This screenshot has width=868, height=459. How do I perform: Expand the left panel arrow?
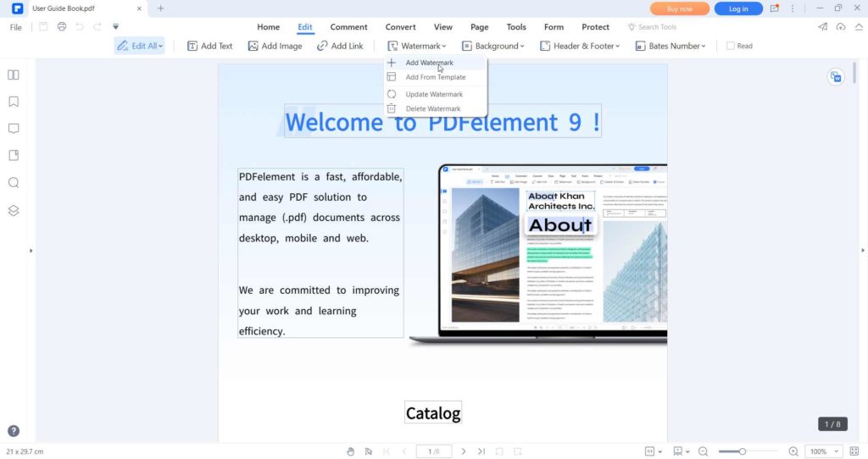[x=31, y=251]
